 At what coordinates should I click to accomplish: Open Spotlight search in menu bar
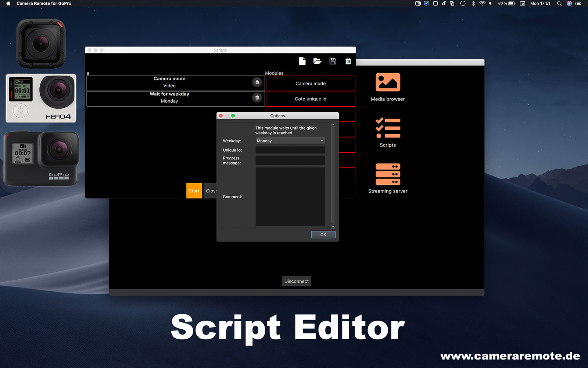(x=559, y=3)
